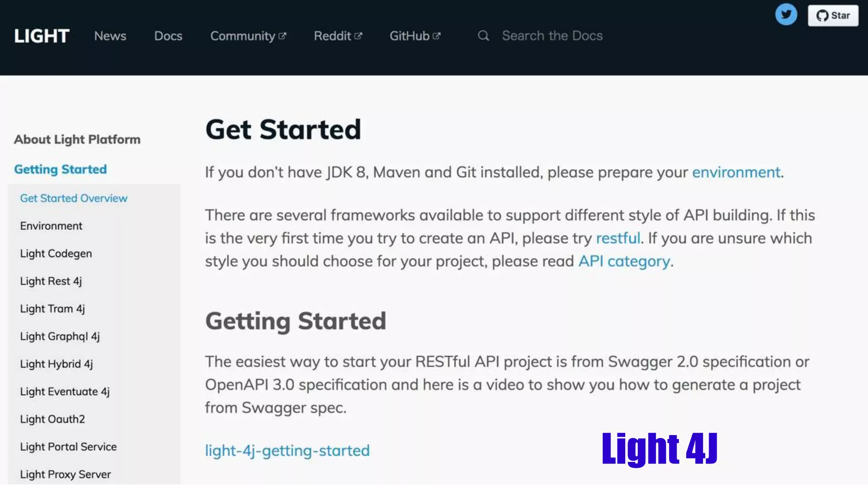Click the Reddit external-link arrow icon
The width and height of the screenshot is (868, 488).
(358, 36)
